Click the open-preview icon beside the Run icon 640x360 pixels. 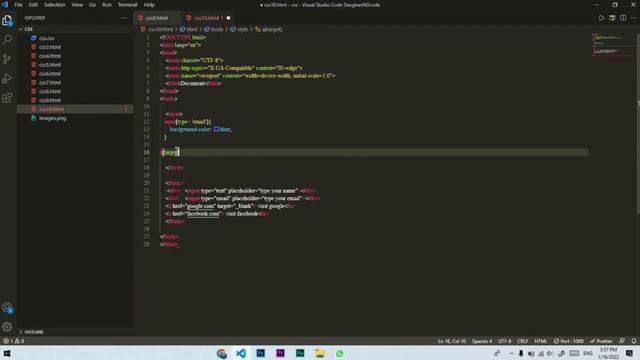pyautogui.click(x=612, y=18)
